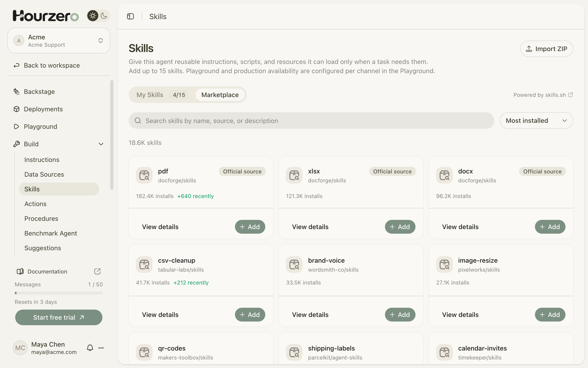This screenshot has width=588, height=368.
Task: Click the brand-voice skill icon
Action: coord(294,264)
